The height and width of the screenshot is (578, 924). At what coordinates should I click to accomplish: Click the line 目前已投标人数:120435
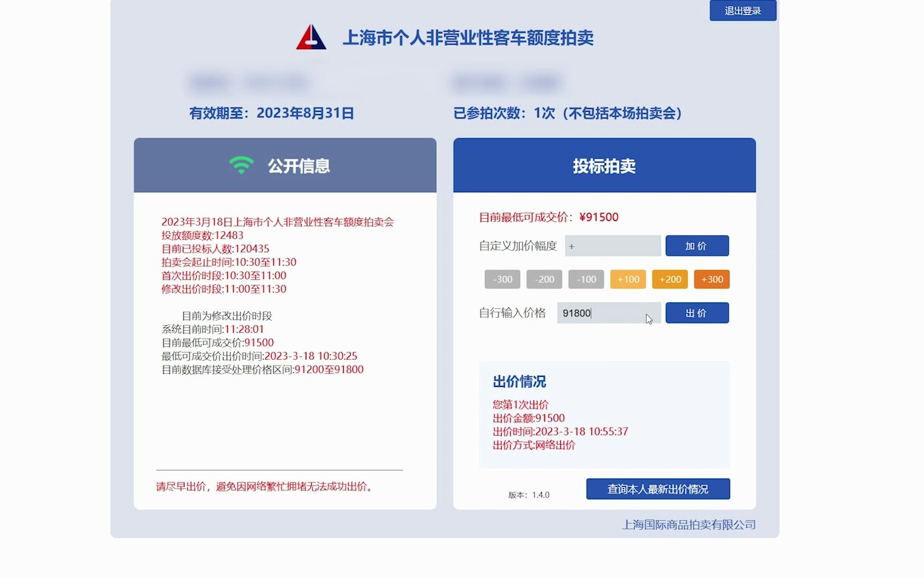coord(215,249)
